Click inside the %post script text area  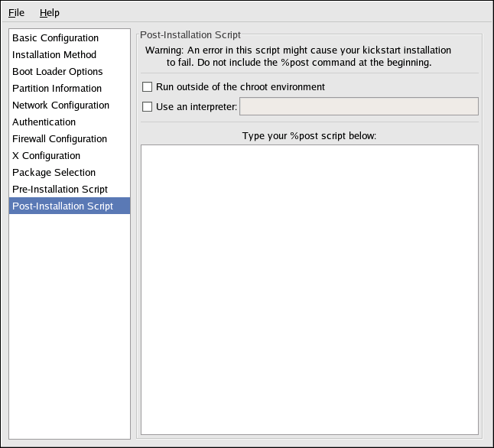310,289
